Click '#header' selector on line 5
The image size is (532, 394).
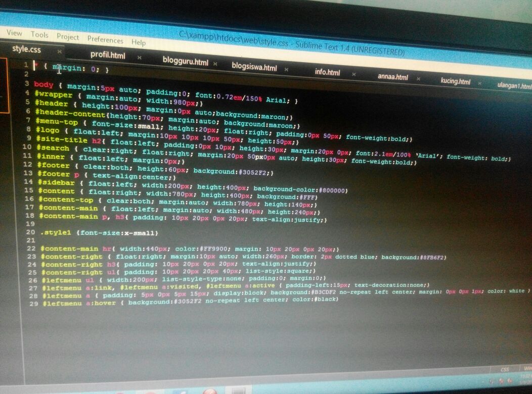point(52,104)
